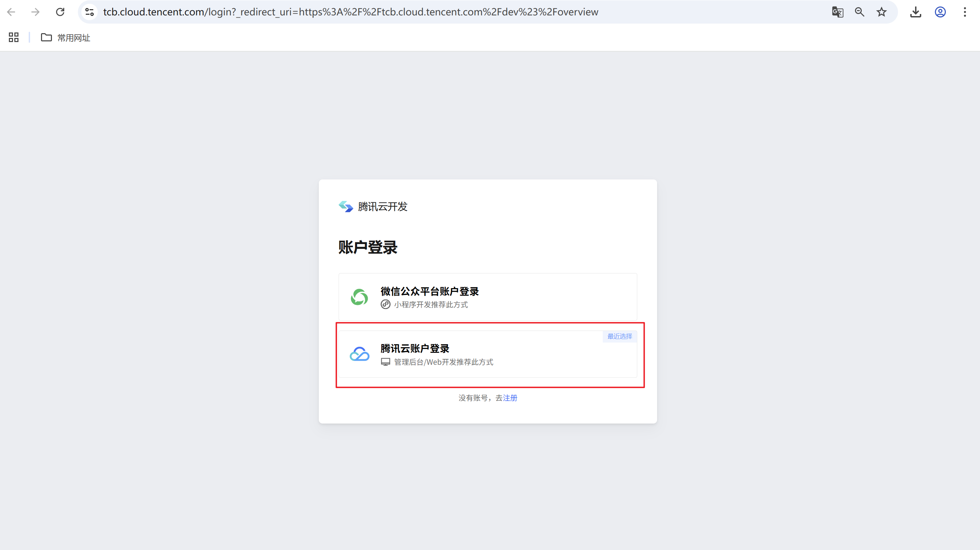The image size is (980, 550).
Task: Click the browser back arrow
Action: pyautogui.click(x=11, y=12)
